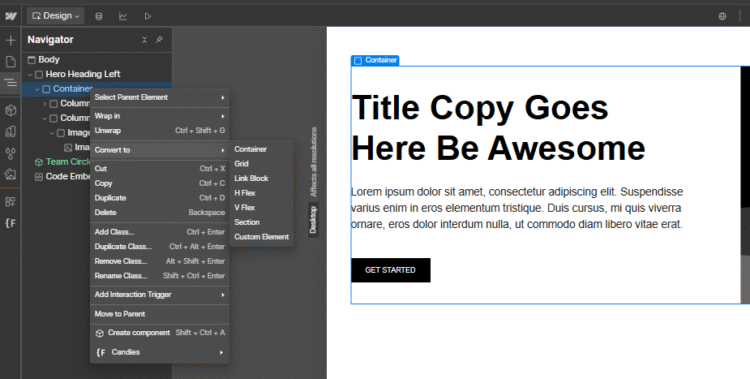750x379 pixels.
Task: Choose Duplicate Class from context menu
Action: pos(160,246)
